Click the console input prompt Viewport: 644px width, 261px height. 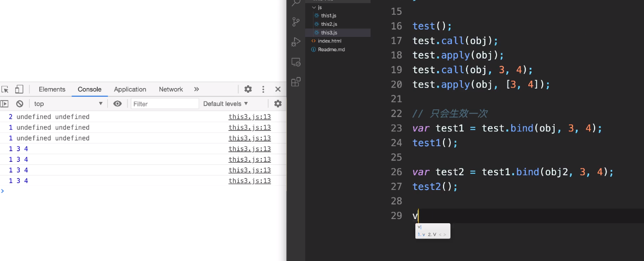(143, 191)
